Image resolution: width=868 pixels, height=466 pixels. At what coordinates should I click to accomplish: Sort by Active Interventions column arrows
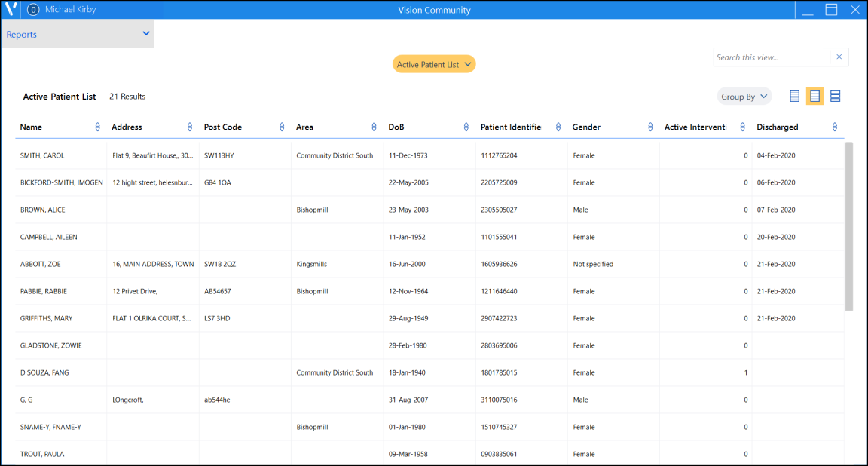742,127
